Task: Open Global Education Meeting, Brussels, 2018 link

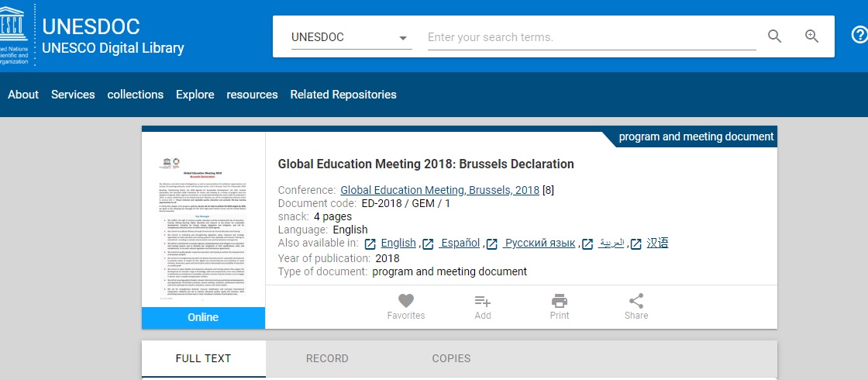Action: [x=439, y=190]
